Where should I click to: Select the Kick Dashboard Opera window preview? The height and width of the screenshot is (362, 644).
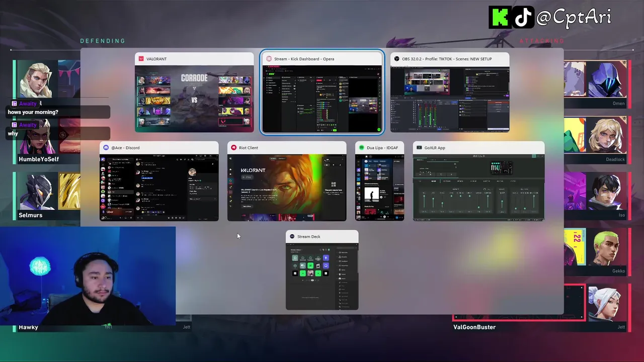pos(322,93)
